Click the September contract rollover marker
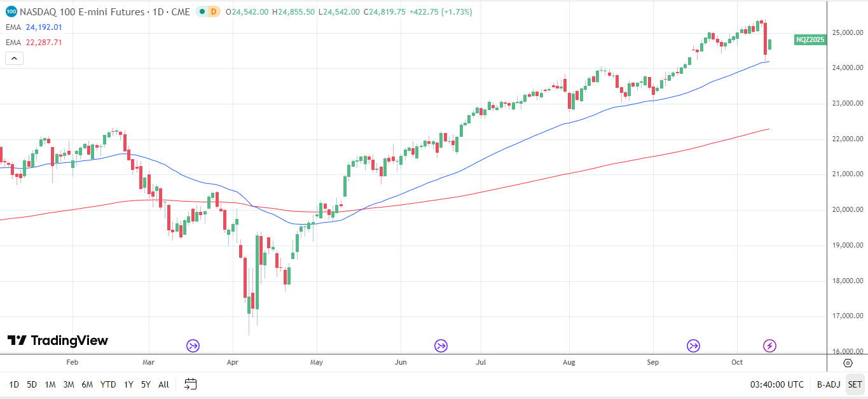868x399 pixels. 693,346
